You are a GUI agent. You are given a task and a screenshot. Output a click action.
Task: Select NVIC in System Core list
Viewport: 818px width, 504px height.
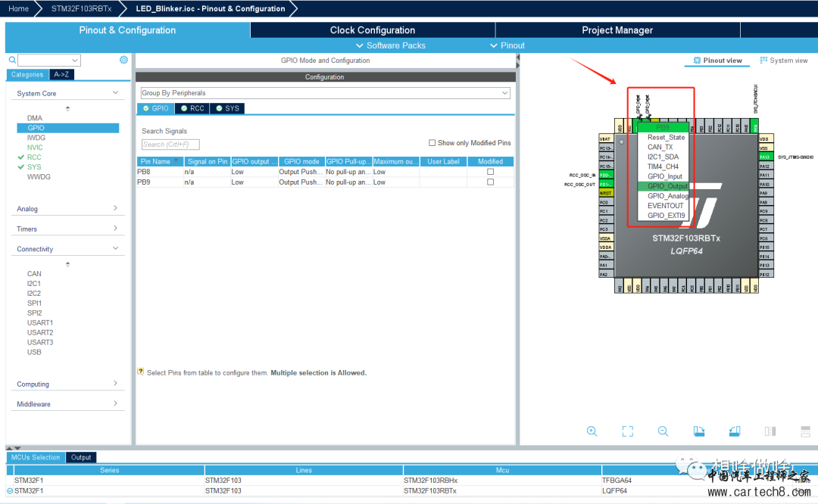coord(34,148)
